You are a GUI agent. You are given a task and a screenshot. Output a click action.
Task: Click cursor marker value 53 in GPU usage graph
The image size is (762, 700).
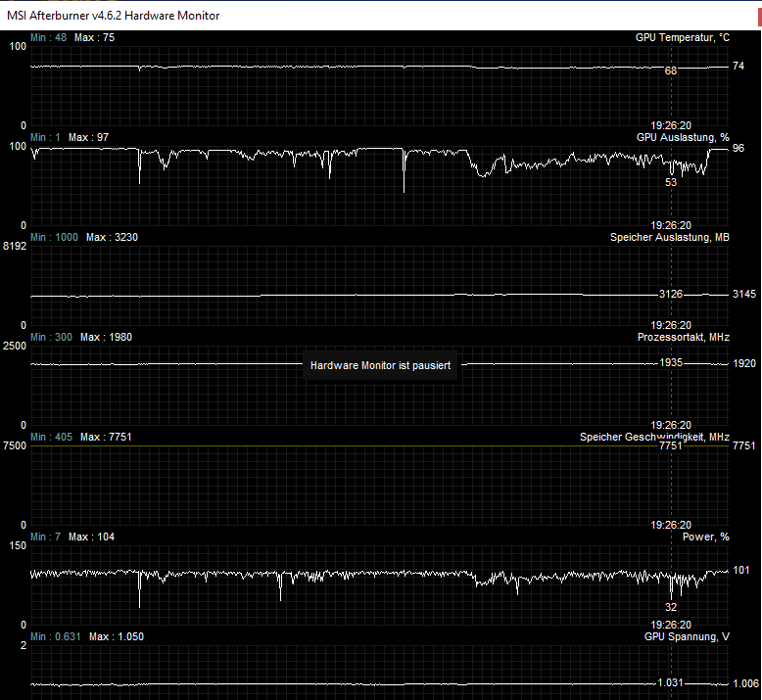tap(671, 182)
